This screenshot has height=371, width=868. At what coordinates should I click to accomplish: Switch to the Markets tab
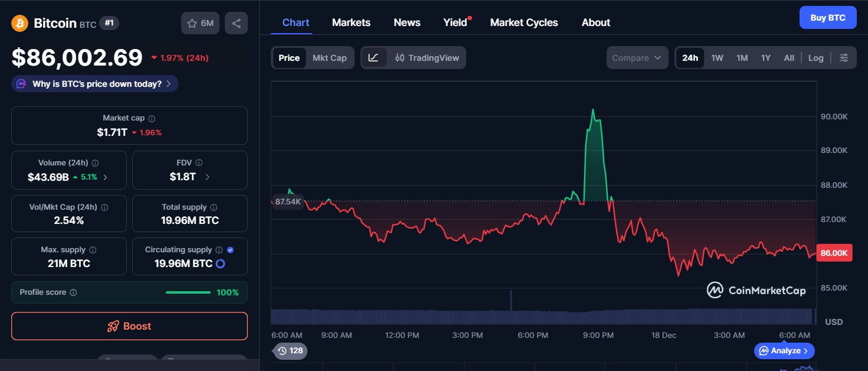pos(351,22)
